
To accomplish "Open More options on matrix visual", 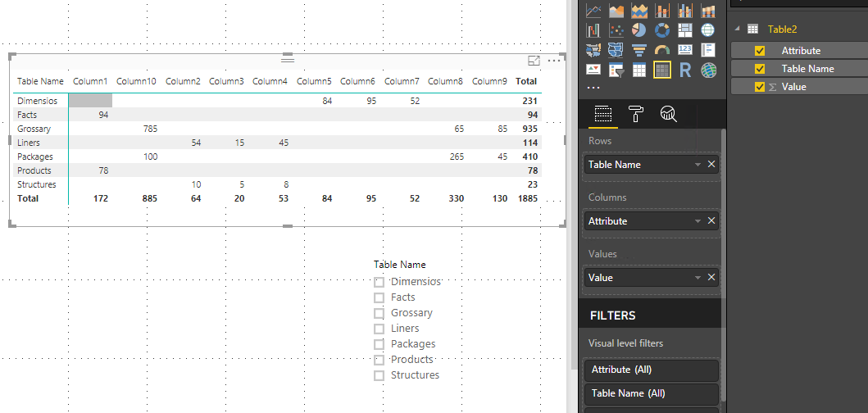I will coord(553,61).
